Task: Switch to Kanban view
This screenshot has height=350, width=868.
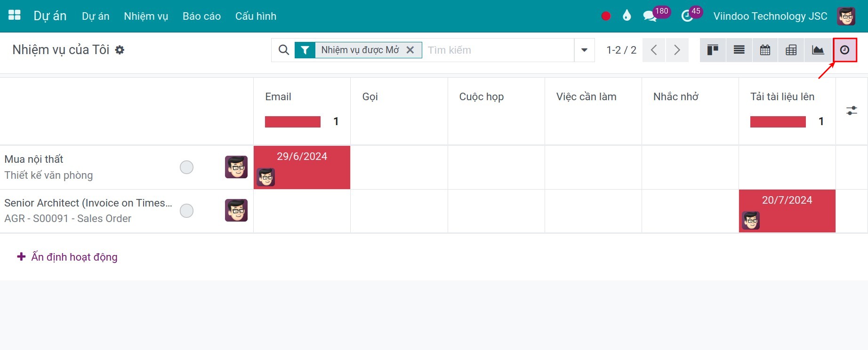Action: click(713, 50)
